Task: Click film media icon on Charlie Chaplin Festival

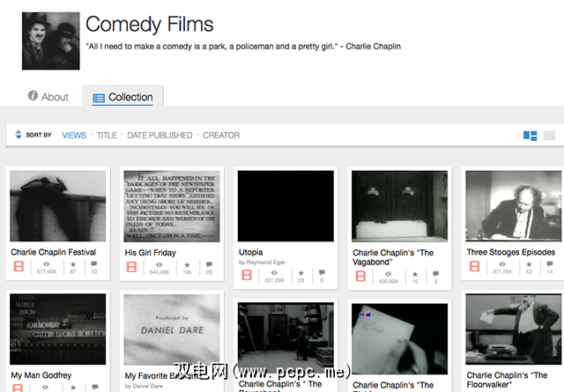Action: pos(19,267)
